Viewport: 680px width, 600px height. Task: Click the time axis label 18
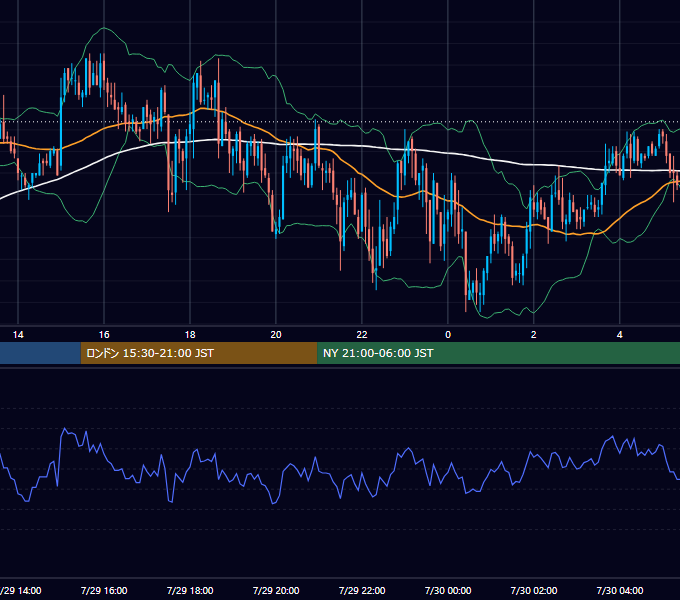point(190,335)
